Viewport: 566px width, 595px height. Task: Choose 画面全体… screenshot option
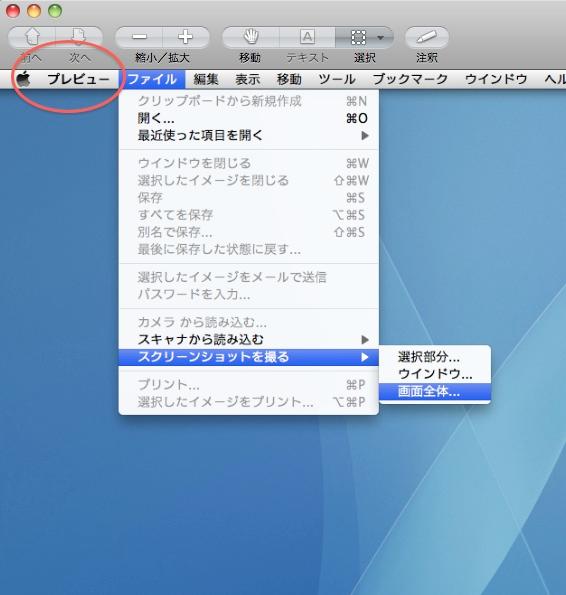pos(435,391)
